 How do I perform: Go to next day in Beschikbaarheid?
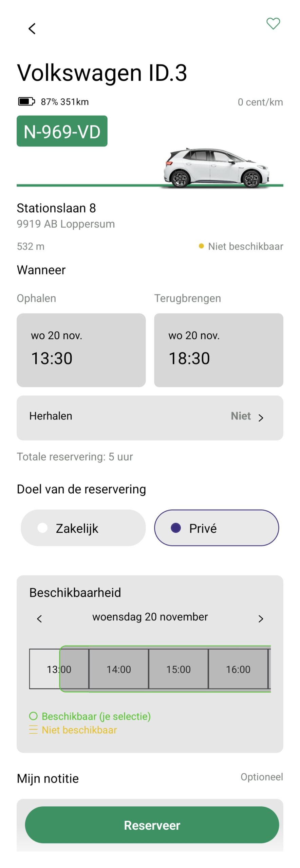(x=261, y=619)
